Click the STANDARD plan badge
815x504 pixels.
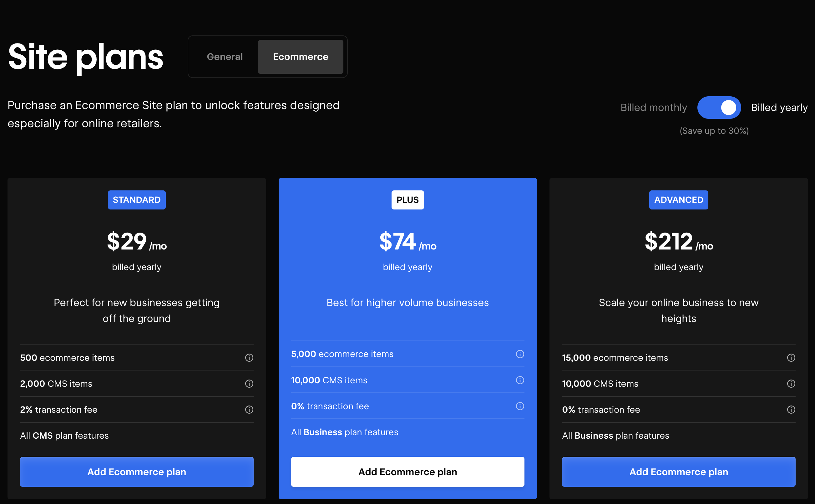[137, 200]
